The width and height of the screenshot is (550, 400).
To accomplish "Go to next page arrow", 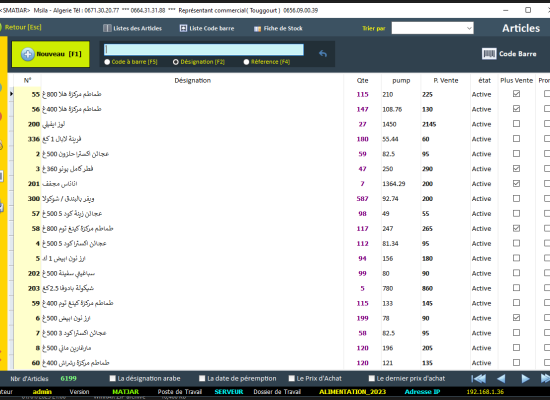I will tap(525, 379).
